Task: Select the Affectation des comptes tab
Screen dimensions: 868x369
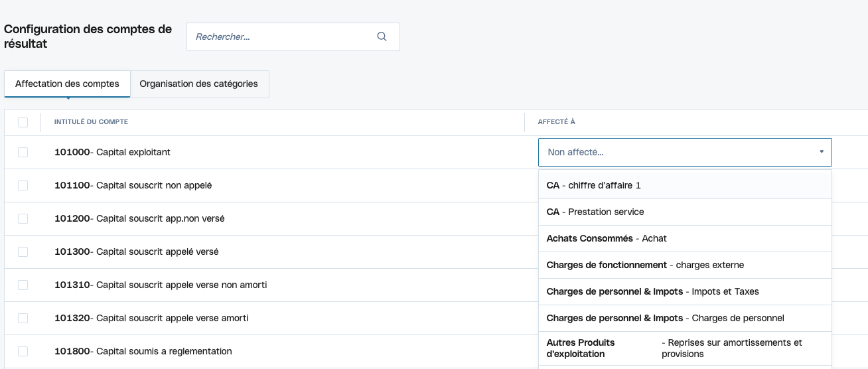Action: 67,84
